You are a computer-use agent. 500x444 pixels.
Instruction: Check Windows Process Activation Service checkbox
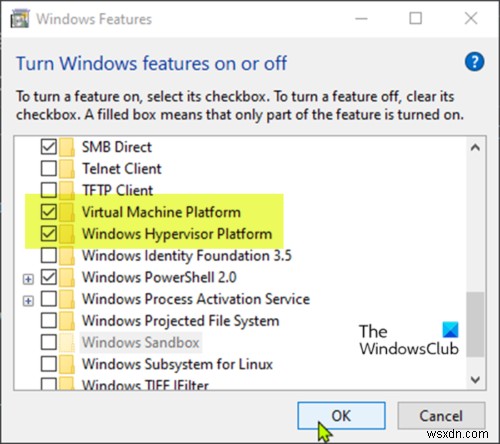tap(49, 299)
